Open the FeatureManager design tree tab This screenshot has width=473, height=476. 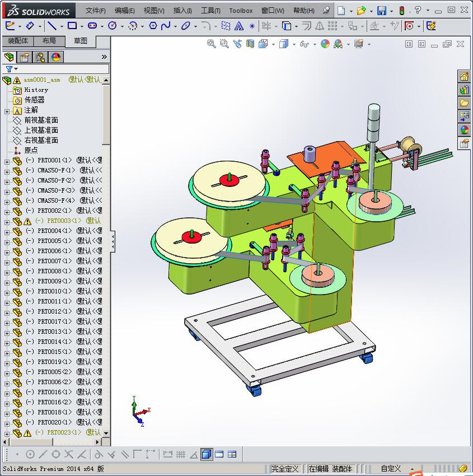(x=9, y=57)
